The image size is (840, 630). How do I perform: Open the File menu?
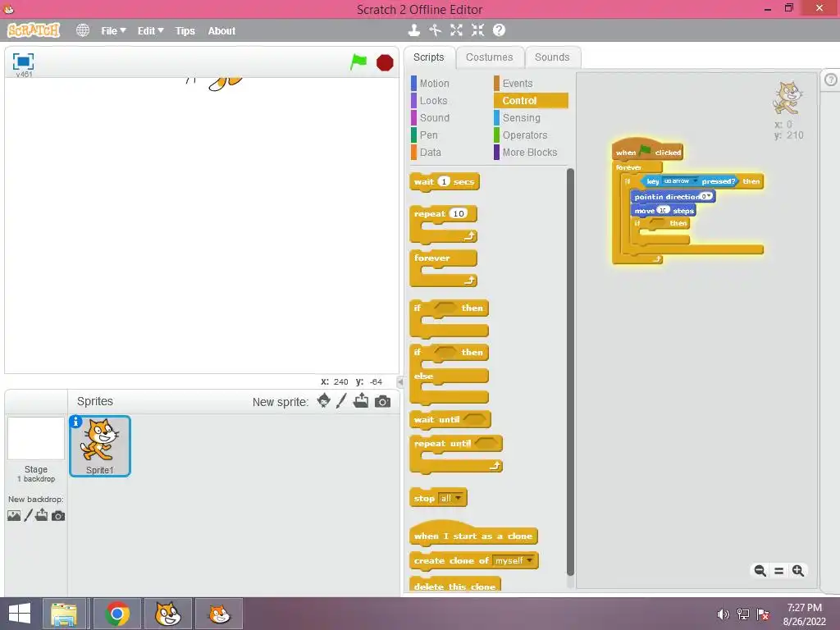click(113, 31)
